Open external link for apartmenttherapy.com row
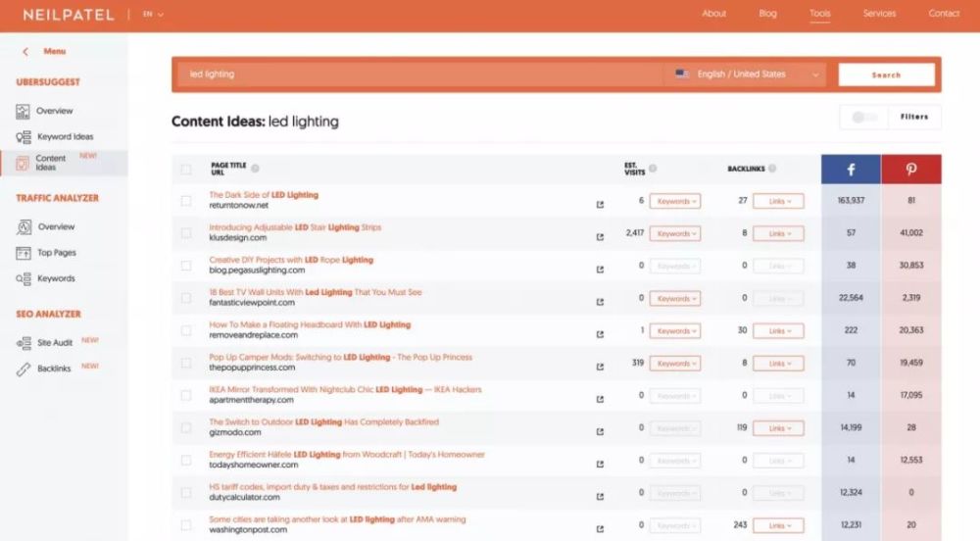The image size is (980, 541). tap(600, 399)
